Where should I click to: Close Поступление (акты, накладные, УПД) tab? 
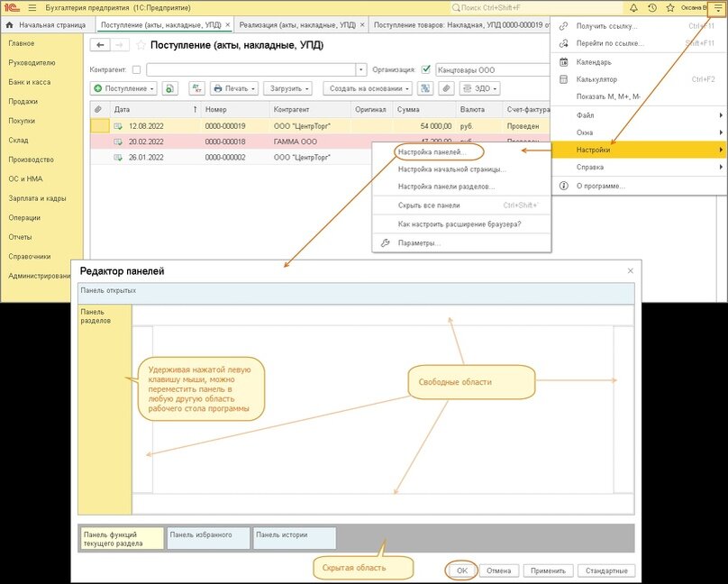tap(227, 25)
